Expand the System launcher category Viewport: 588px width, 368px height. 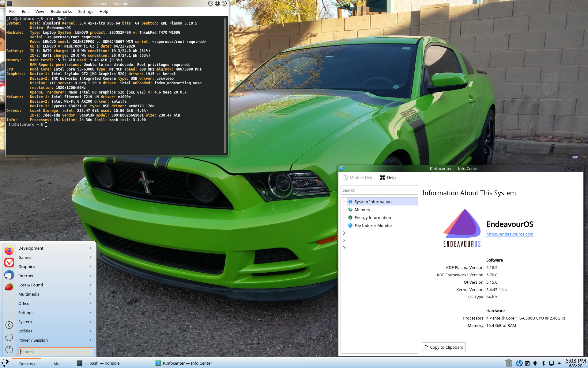point(55,322)
